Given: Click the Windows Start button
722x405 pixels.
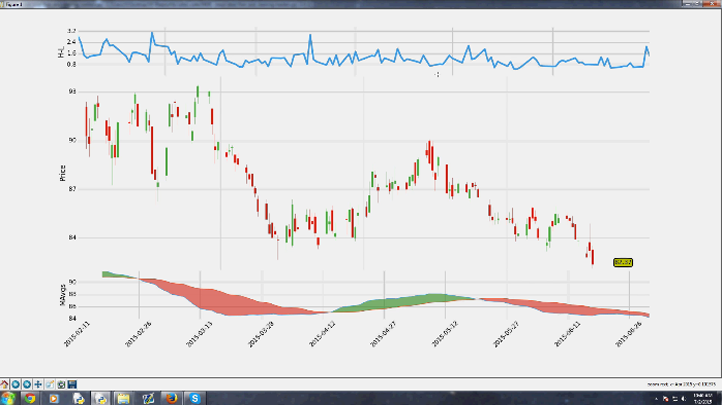Looking at the screenshot, I should [7, 398].
